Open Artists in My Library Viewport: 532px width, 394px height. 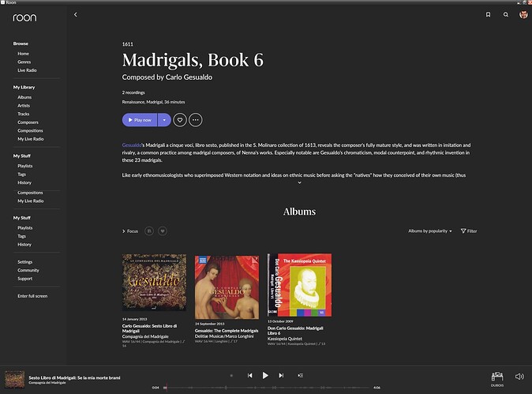point(24,106)
